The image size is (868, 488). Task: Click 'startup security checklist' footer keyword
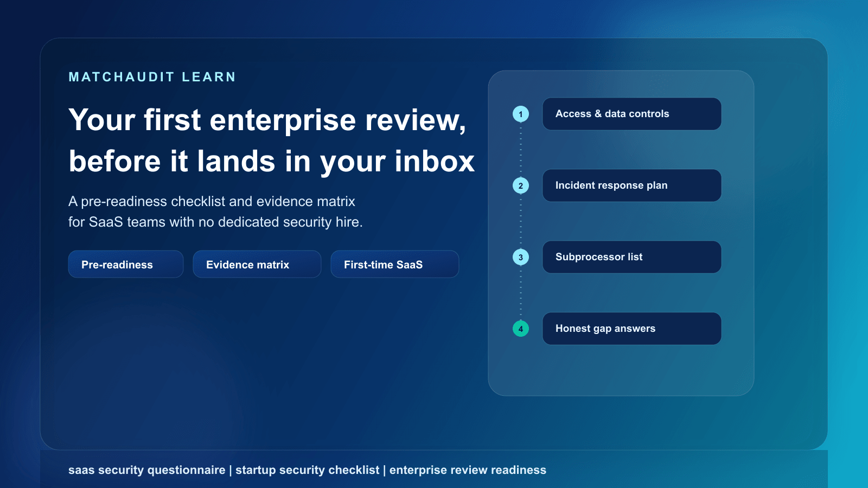[307, 470]
